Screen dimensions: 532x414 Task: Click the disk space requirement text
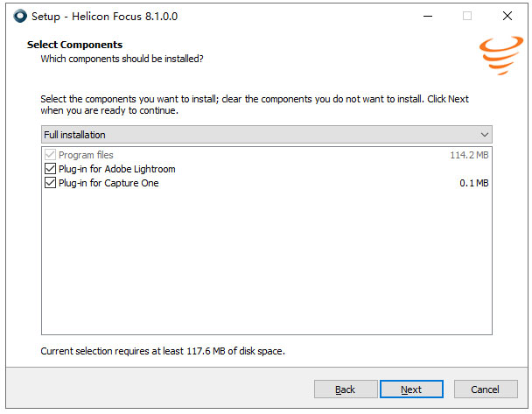point(163,351)
